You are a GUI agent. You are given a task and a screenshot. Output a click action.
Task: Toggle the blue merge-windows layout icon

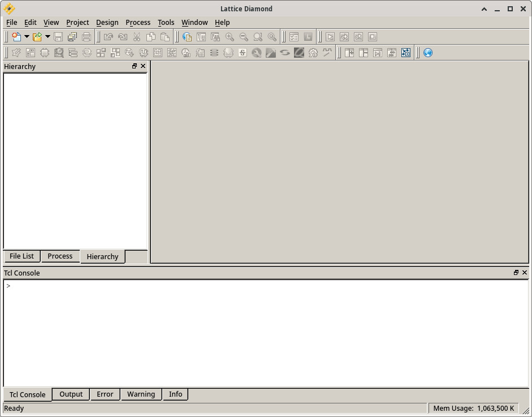tap(406, 53)
